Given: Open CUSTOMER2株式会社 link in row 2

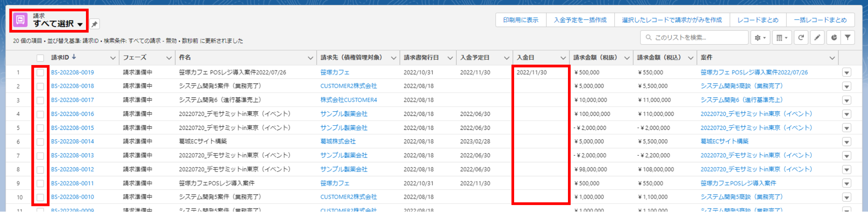Looking at the screenshot, I should tap(349, 86).
